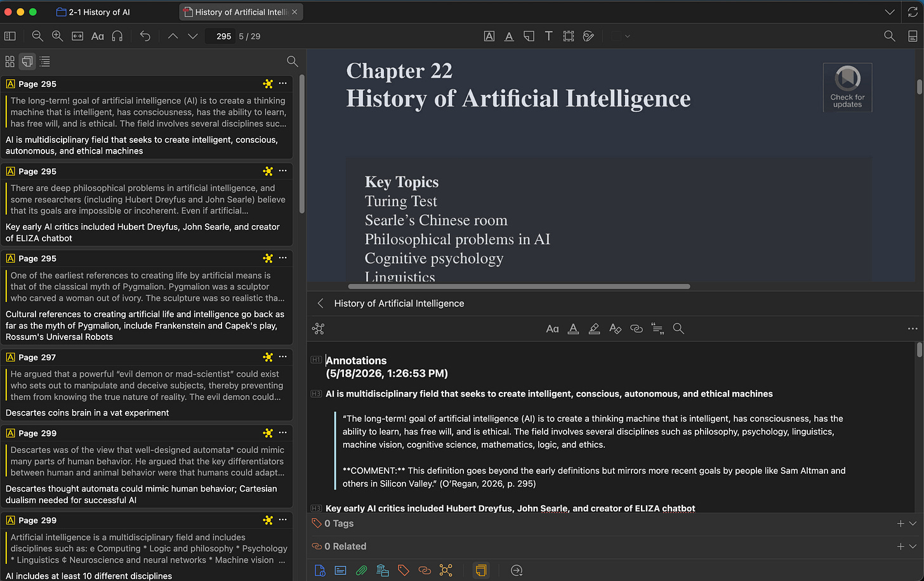
Task: Open the circled arrow actions menu in the bottom bar
Action: (517, 570)
